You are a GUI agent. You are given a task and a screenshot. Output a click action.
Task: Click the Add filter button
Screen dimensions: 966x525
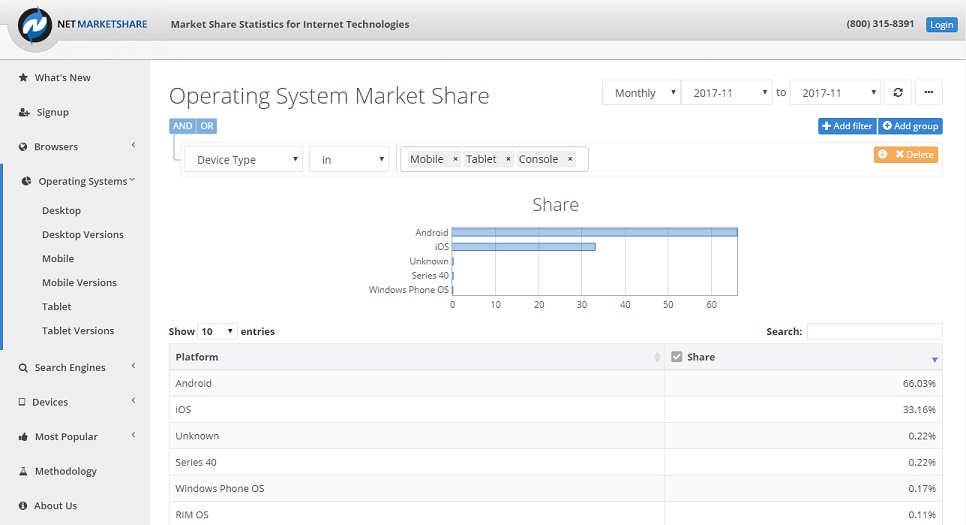[847, 126]
